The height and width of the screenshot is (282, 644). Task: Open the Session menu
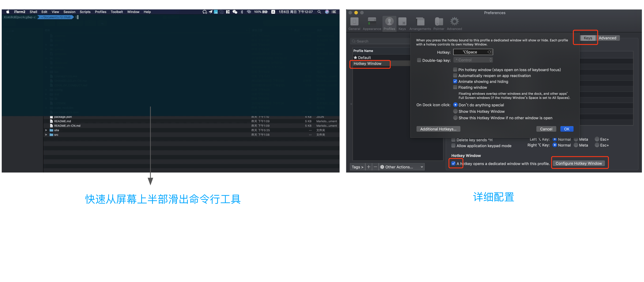tap(69, 12)
